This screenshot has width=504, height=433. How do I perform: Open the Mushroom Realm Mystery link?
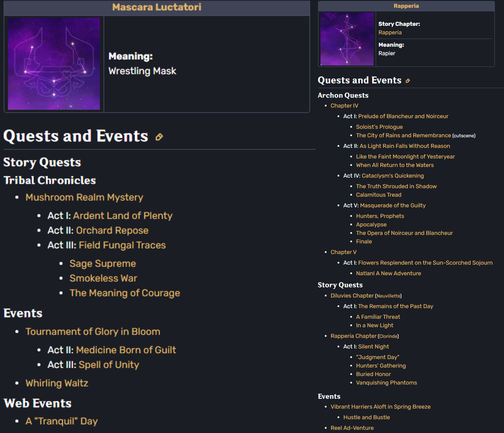(x=84, y=197)
